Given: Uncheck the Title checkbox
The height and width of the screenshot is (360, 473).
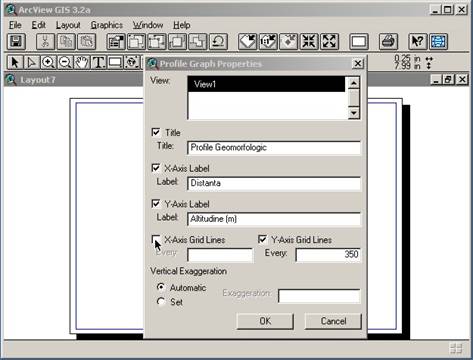Looking at the screenshot, I should pos(156,132).
